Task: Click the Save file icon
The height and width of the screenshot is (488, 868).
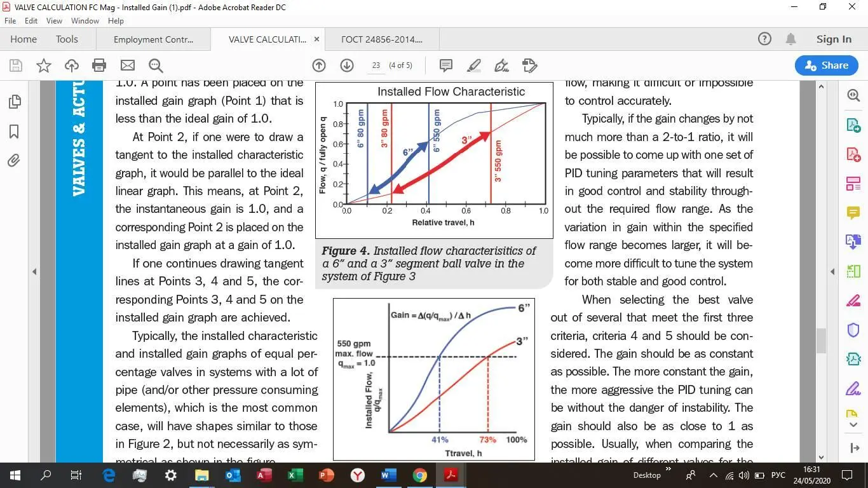Action: (x=16, y=65)
